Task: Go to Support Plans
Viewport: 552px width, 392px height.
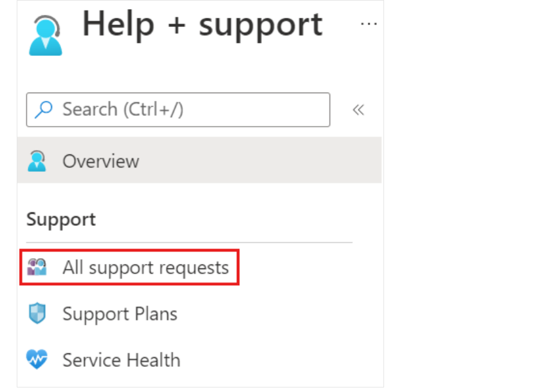Action: click(120, 313)
